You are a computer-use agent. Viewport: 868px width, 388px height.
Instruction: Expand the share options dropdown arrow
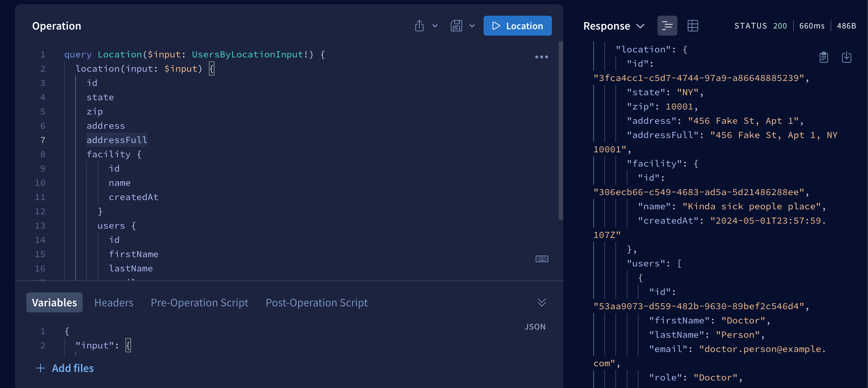point(435,26)
